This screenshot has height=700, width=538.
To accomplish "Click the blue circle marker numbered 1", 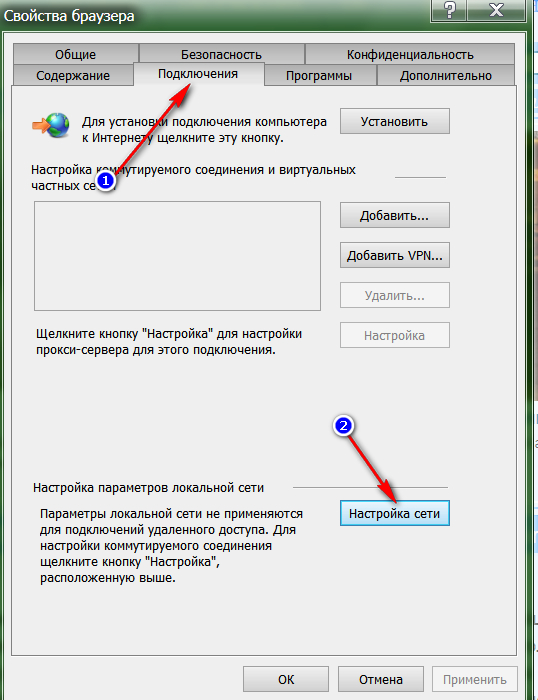I will pyautogui.click(x=105, y=181).
